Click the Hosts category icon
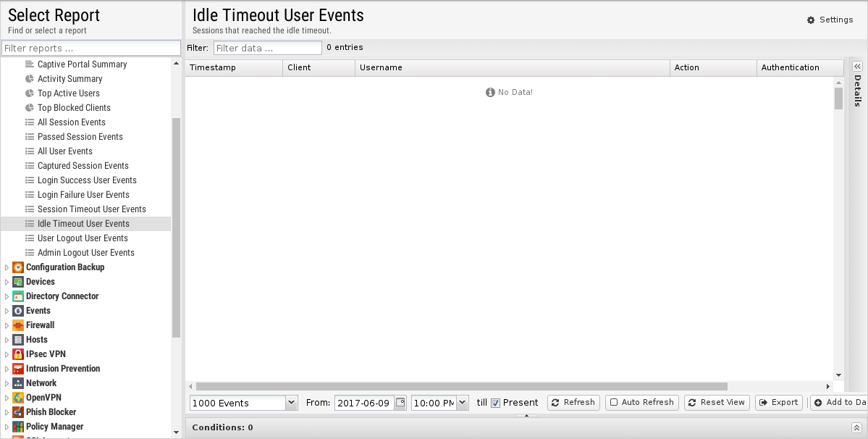Viewport: 868px width, 439px height. click(x=17, y=340)
